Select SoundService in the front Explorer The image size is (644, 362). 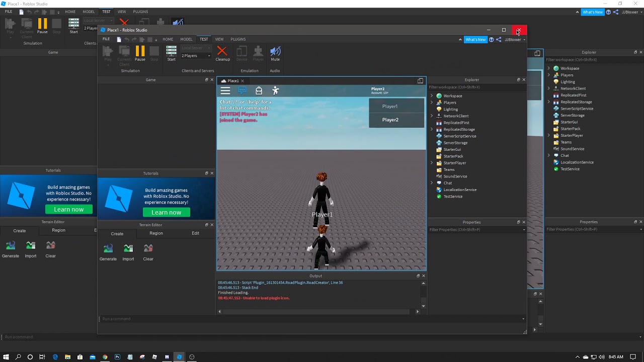(x=455, y=176)
